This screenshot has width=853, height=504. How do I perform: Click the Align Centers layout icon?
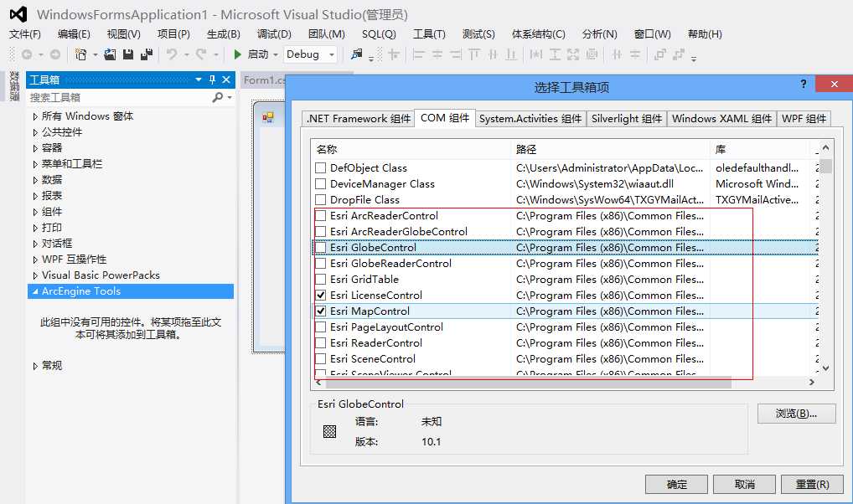pyautogui.click(x=437, y=54)
